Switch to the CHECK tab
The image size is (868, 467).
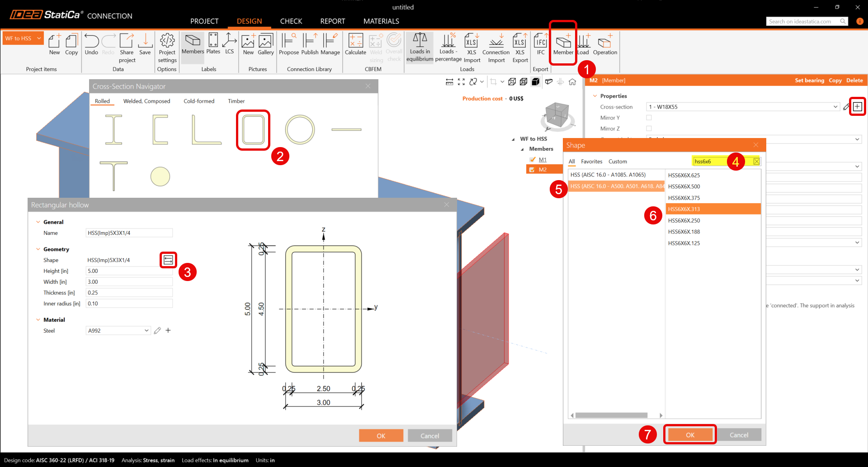point(291,21)
